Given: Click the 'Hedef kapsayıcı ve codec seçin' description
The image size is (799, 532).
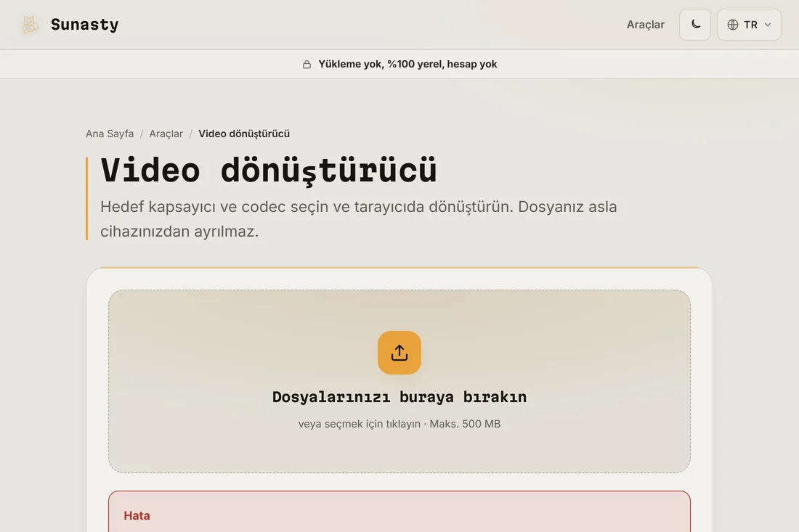Looking at the screenshot, I should point(359,219).
